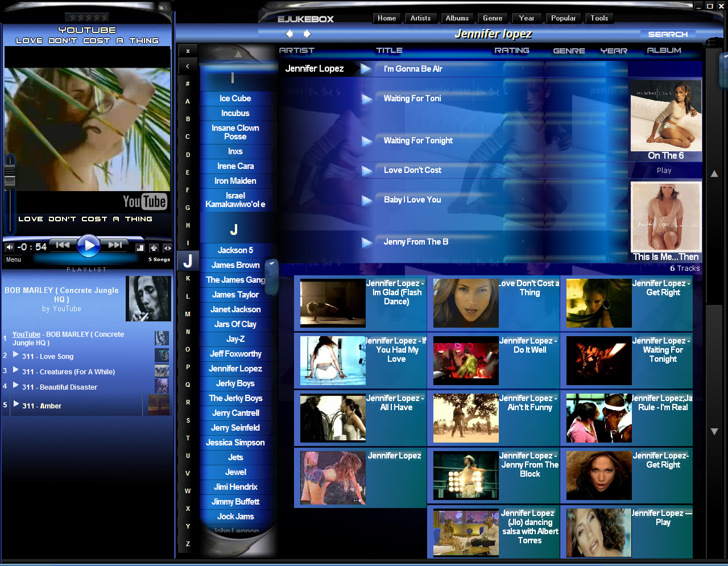Click the artist list scrollbar thumb
The width and height of the screenshot is (728, 566).
click(271, 278)
